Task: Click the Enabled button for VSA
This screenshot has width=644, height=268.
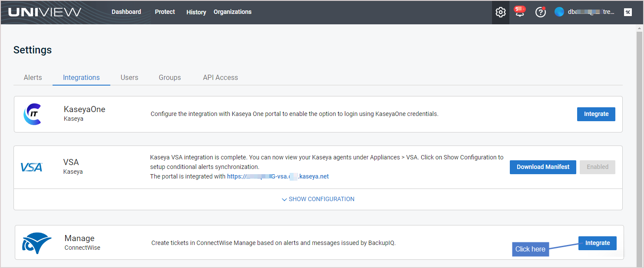Action: coord(598,167)
